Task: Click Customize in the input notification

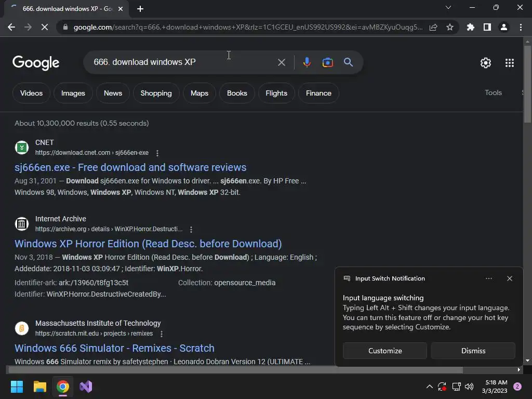Action: pyautogui.click(x=385, y=351)
